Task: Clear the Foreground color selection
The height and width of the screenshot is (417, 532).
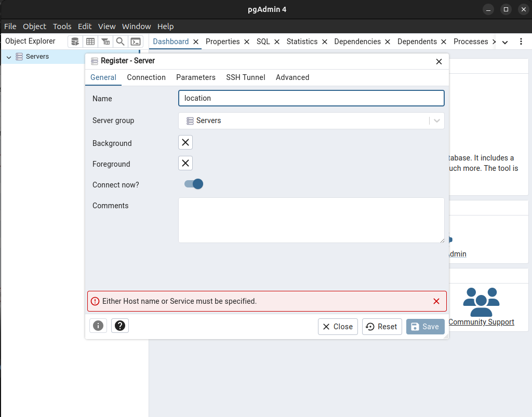Action: (185, 163)
